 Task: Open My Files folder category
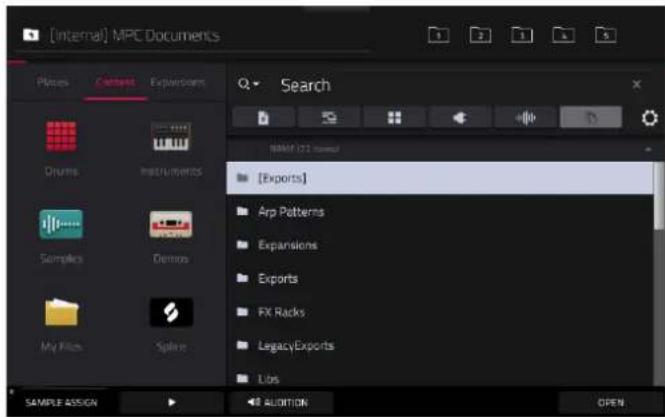61,324
